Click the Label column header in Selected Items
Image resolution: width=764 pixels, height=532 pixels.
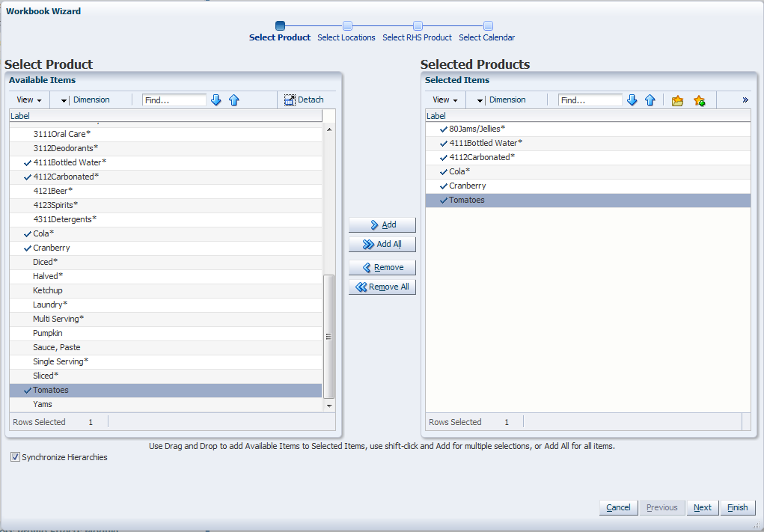click(x=588, y=116)
